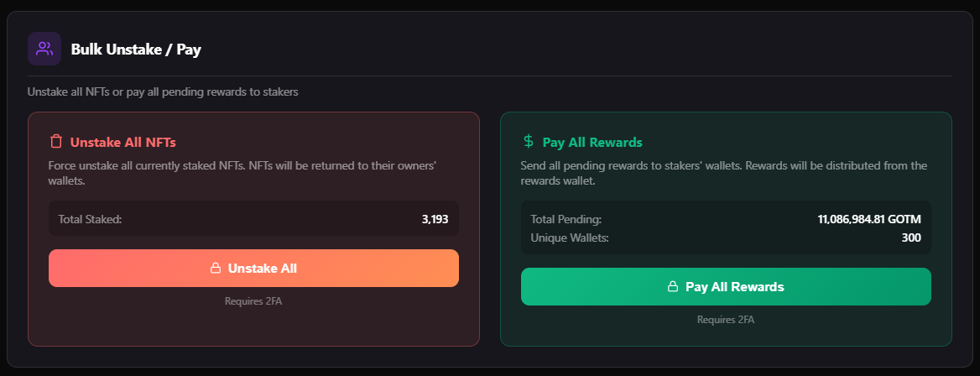Screen dimensions: 980x376
Task: Click the Total Pending label
Action: tap(566, 219)
